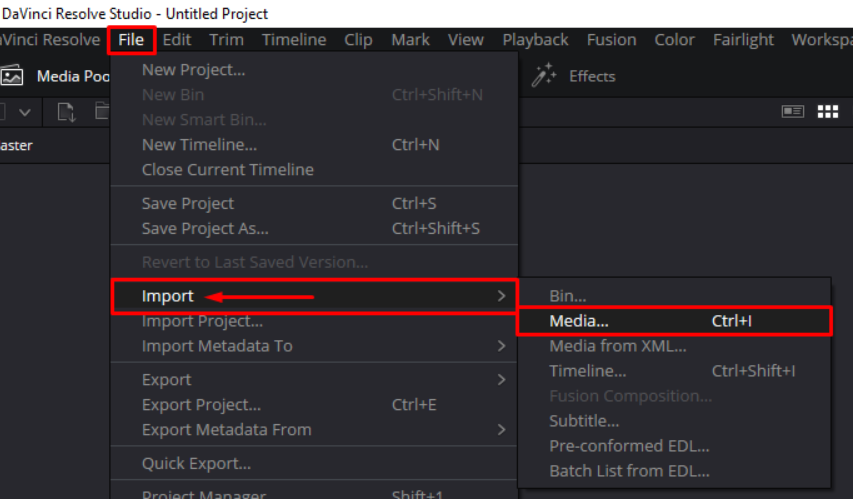Open the Export Metadata From submenu
Screen dimensions: 853x499
501,430
